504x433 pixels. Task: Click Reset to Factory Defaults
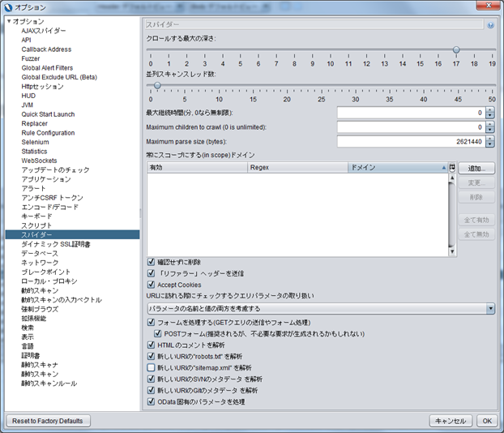pyautogui.click(x=48, y=421)
